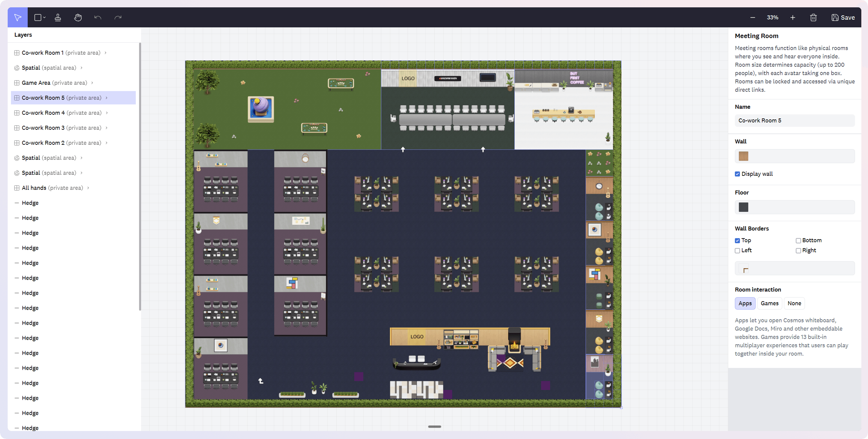
Task: Activate the hand pan tool
Action: coord(78,18)
